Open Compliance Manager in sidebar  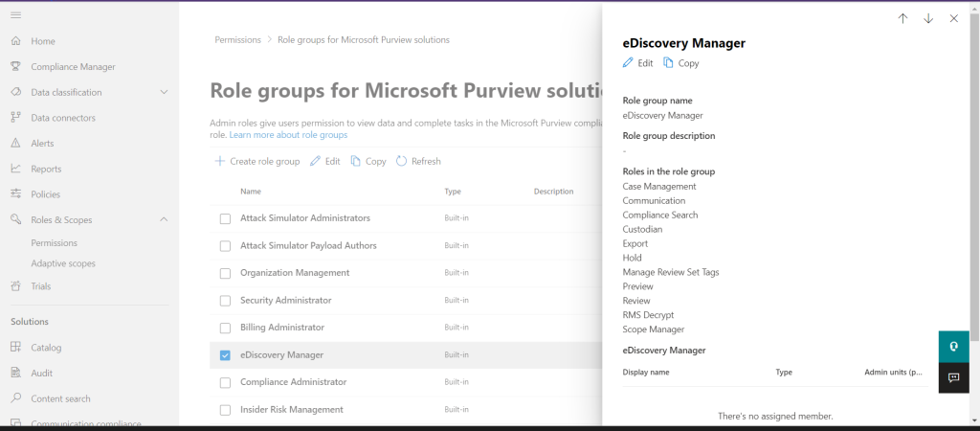tap(73, 66)
